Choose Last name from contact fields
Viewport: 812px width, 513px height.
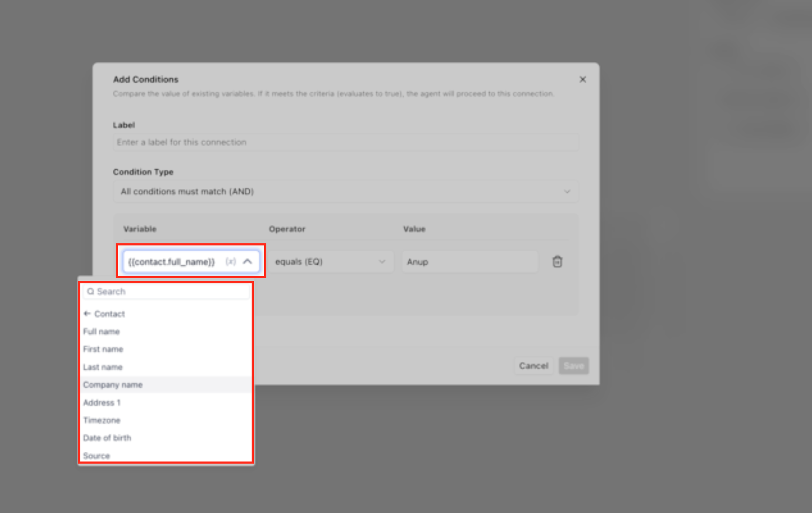point(103,367)
